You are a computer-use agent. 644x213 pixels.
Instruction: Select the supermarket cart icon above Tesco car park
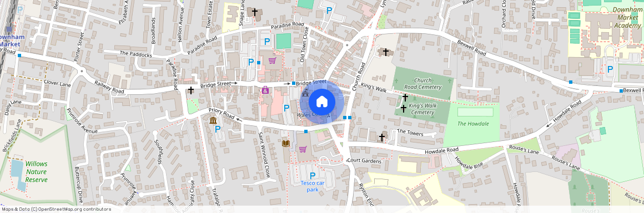(303, 149)
